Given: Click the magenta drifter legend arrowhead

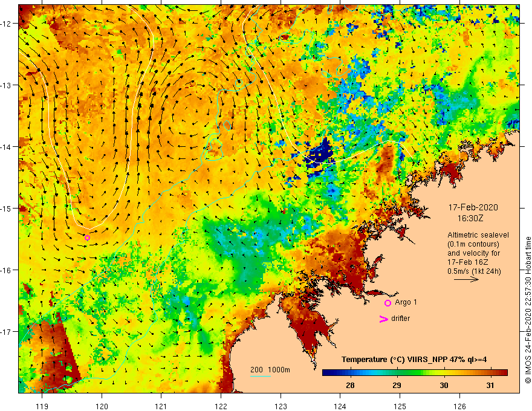Looking at the screenshot, I should [x=383, y=319].
